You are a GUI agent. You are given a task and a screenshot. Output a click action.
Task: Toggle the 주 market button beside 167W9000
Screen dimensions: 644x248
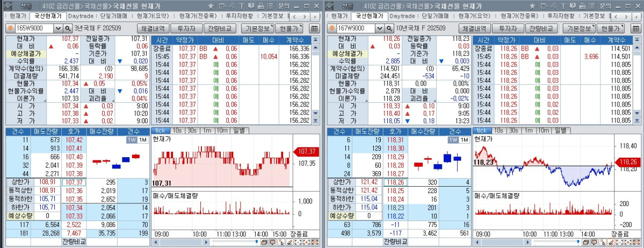(331, 29)
